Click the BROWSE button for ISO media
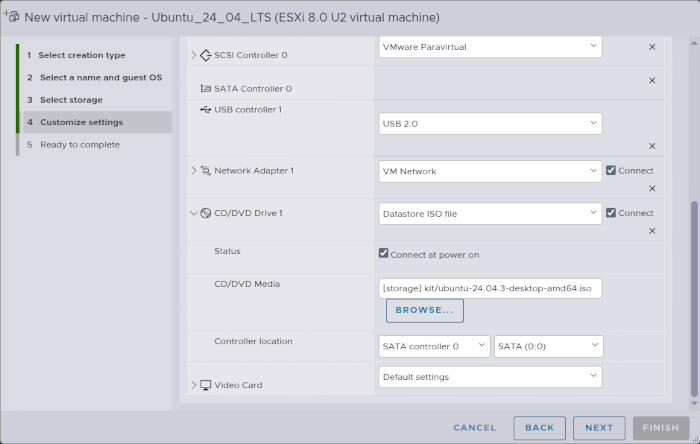Viewport: 700px width, 444px height. pyautogui.click(x=424, y=311)
